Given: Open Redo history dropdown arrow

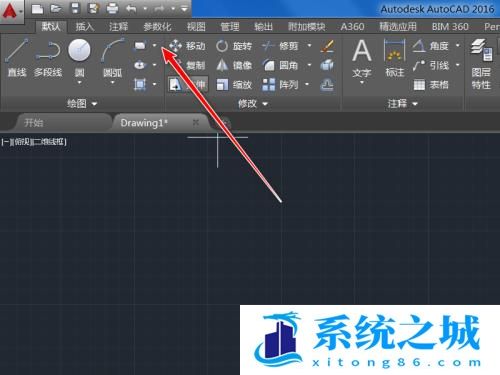Looking at the screenshot, I should click(173, 9).
